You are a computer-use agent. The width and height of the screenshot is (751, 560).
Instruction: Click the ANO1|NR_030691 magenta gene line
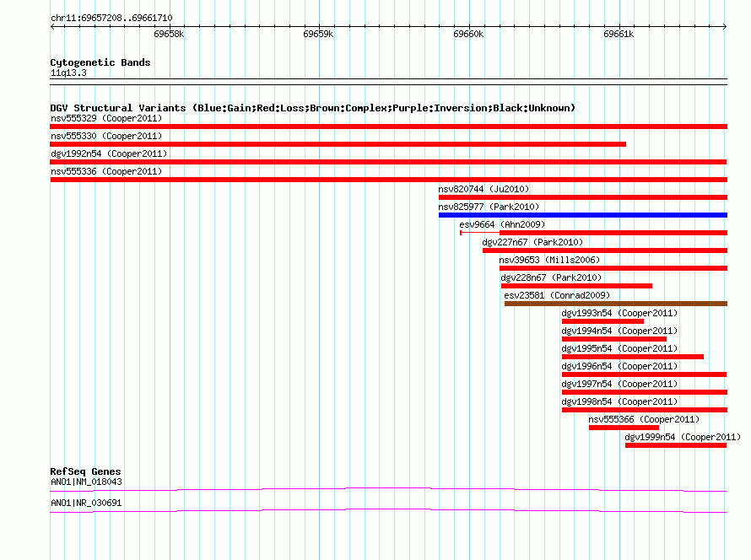pos(388,510)
